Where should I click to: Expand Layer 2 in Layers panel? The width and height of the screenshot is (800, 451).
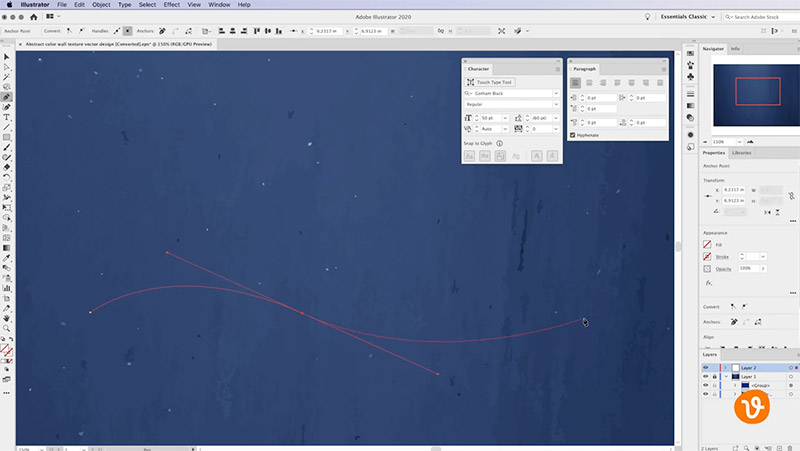coord(726,368)
